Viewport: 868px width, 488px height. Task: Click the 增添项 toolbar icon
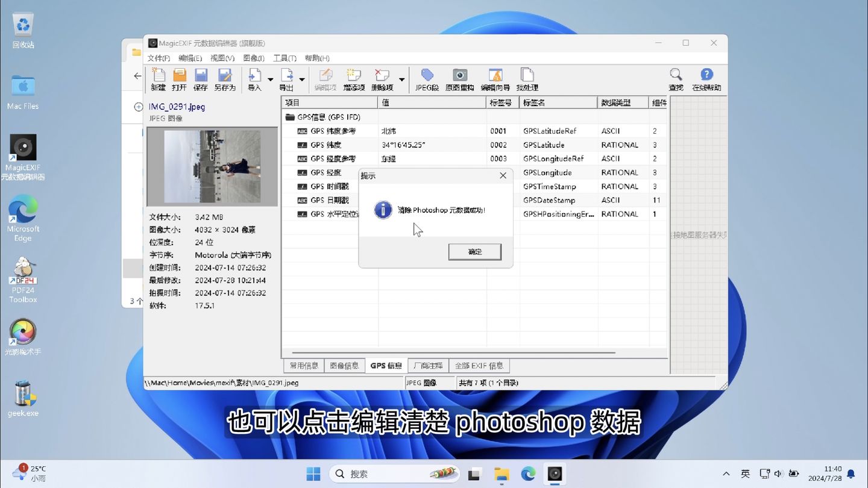(x=354, y=80)
